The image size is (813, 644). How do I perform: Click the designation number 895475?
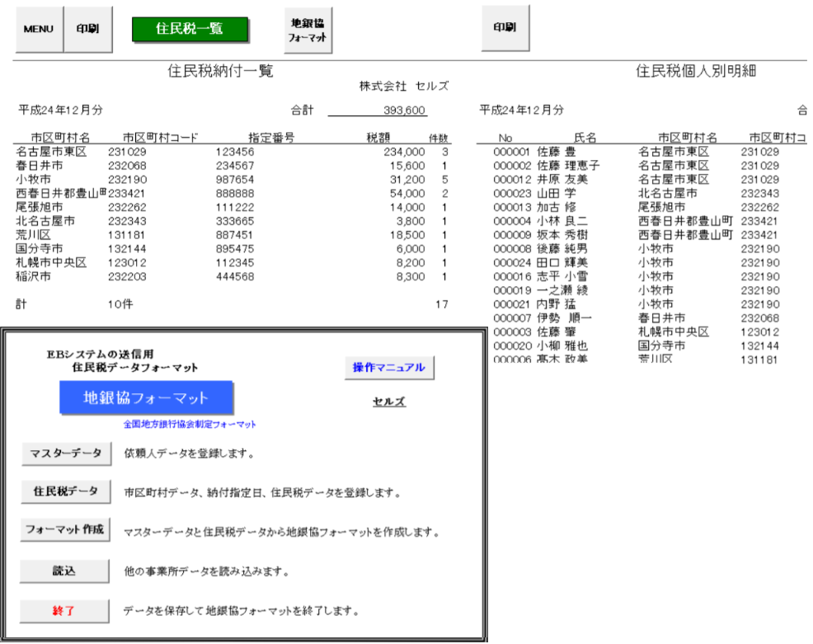pyautogui.click(x=235, y=249)
